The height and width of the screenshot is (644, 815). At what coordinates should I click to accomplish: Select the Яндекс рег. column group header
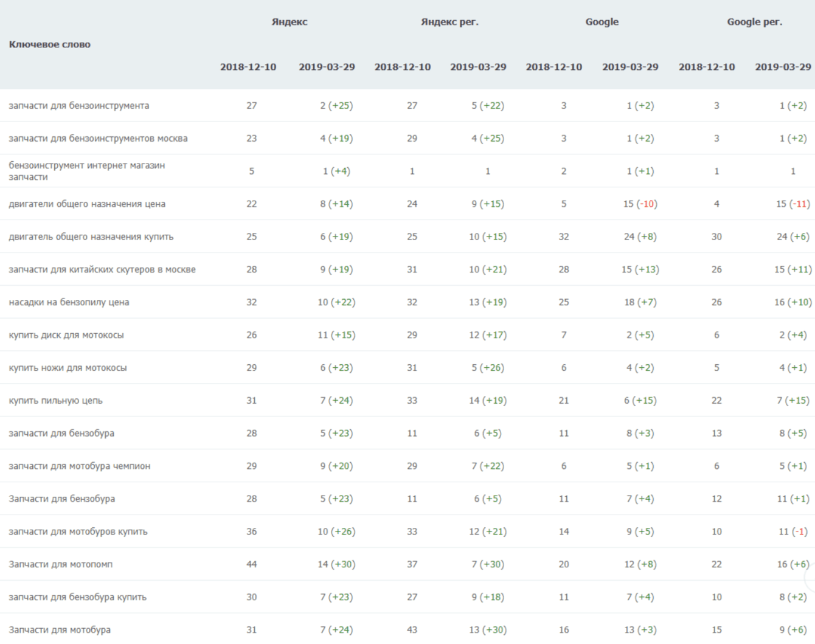[449, 22]
